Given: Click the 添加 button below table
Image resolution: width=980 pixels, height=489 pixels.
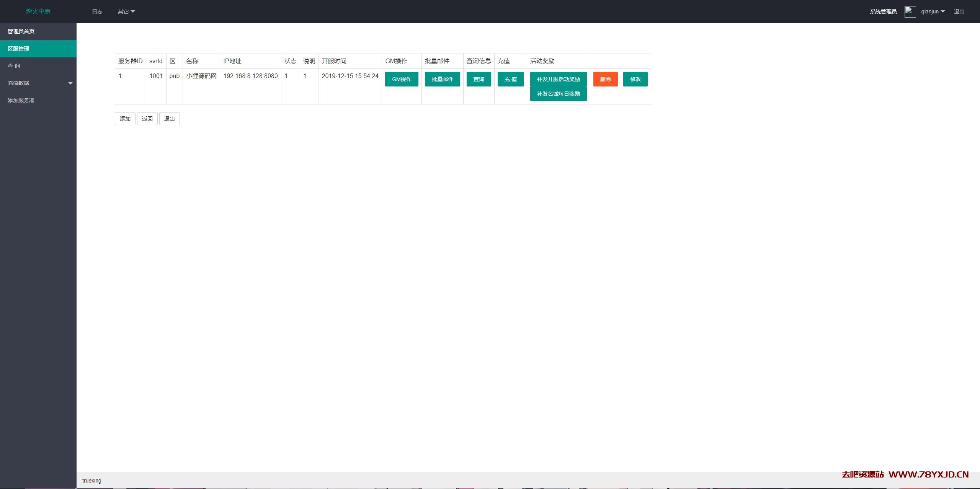Looking at the screenshot, I should coord(125,119).
